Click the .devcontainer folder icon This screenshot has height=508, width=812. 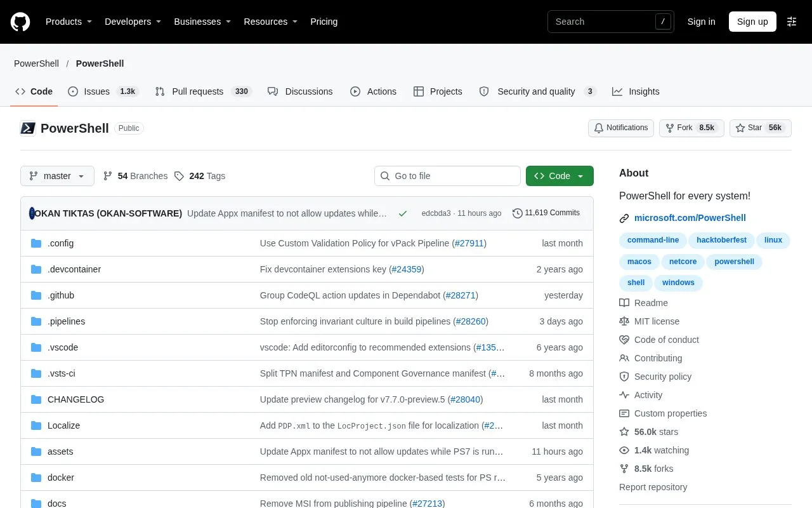pyautogui.click(x=36, y=269)
